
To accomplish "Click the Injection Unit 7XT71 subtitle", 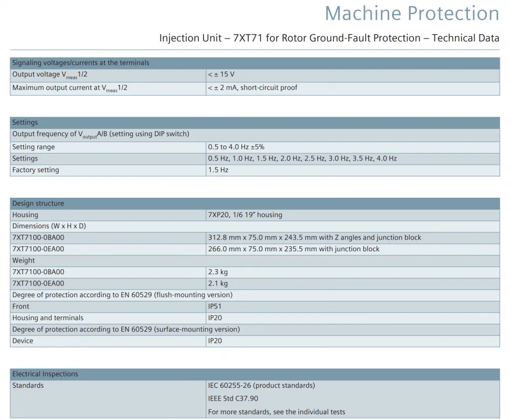I will 329,38.
